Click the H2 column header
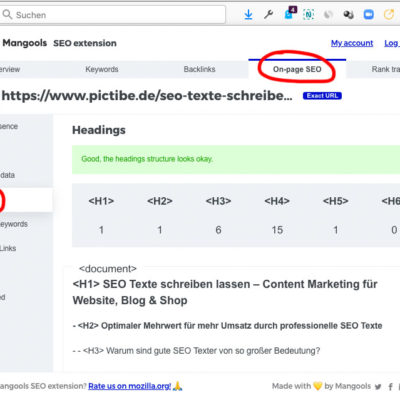 [160, 201]
